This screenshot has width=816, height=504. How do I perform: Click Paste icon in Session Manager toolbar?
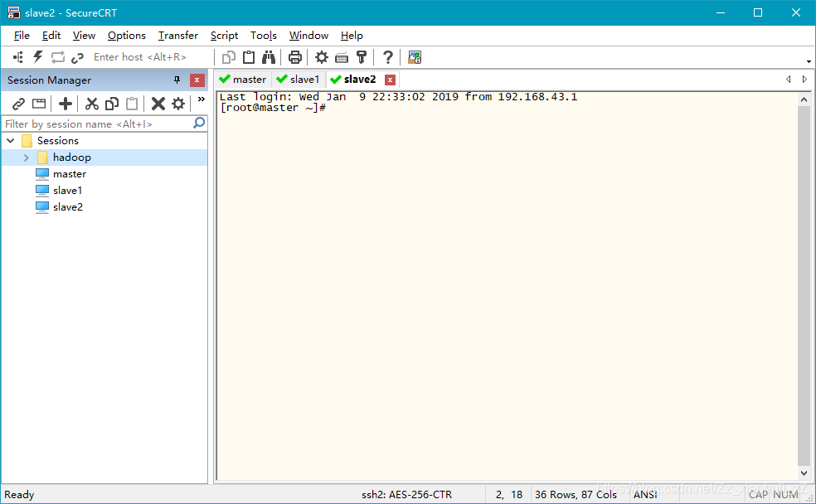(x=132, y=104)
